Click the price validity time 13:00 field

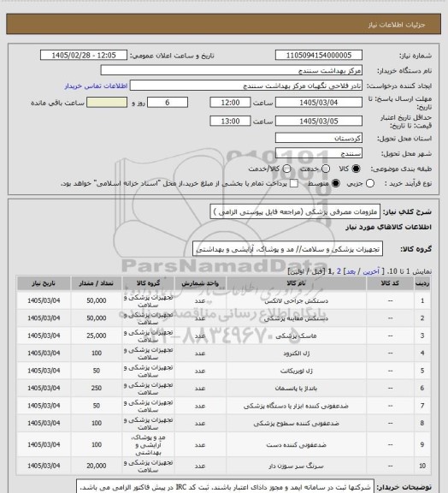(x=230, y=121)
